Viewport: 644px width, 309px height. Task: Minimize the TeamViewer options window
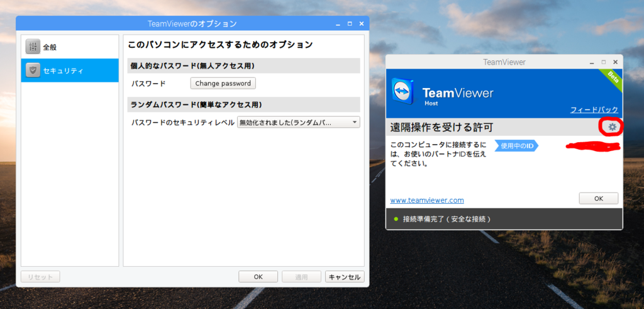[x=338, y=25]
